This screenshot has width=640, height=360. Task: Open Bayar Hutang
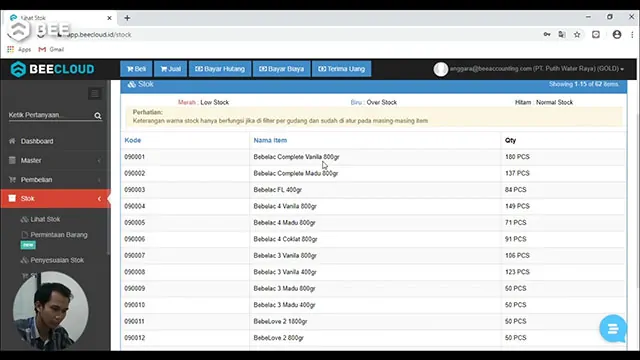point(220,69)
